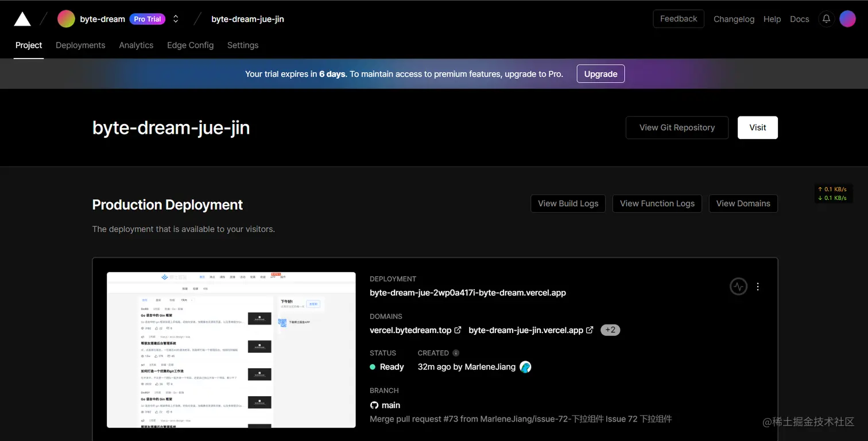Switch to the Settings tab
Image resolution: width=868 pixels, height=441 pixels.
coord(243,45)
